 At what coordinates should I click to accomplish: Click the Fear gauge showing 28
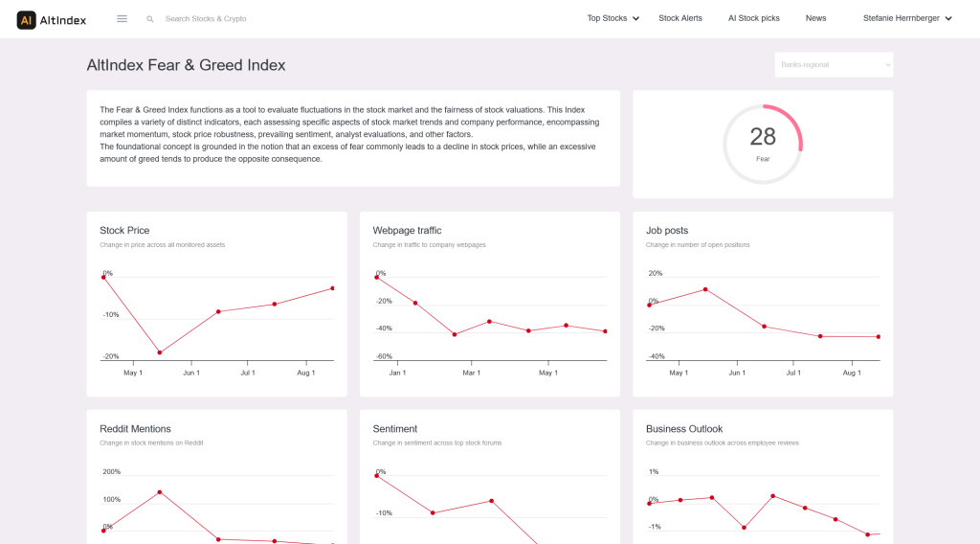[x=763, y=144]
